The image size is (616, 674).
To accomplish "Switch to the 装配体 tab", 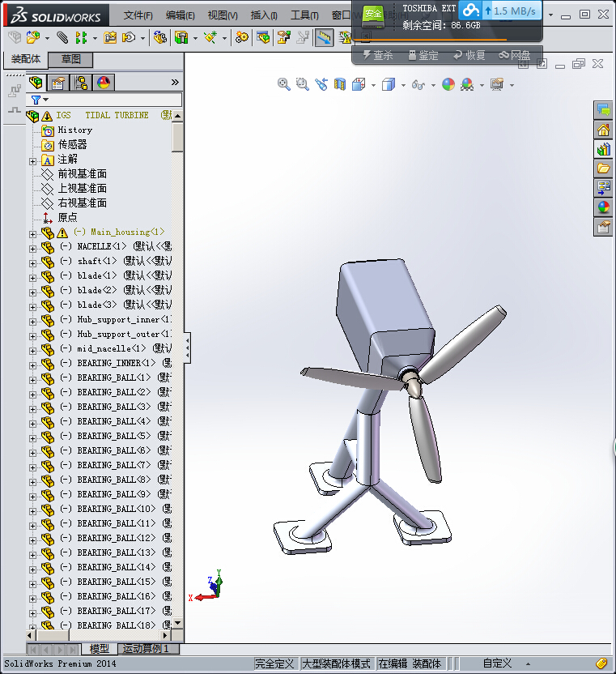I will pyautogui.click(x=26, y=59).
